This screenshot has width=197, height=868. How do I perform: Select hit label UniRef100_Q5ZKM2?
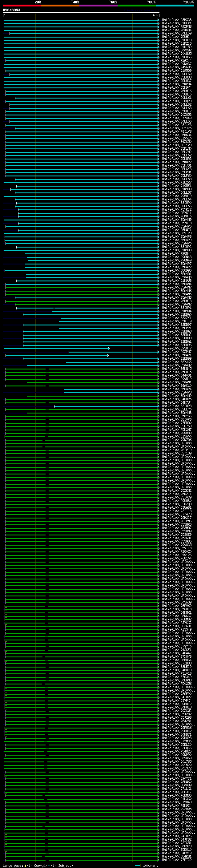[177, 491]
